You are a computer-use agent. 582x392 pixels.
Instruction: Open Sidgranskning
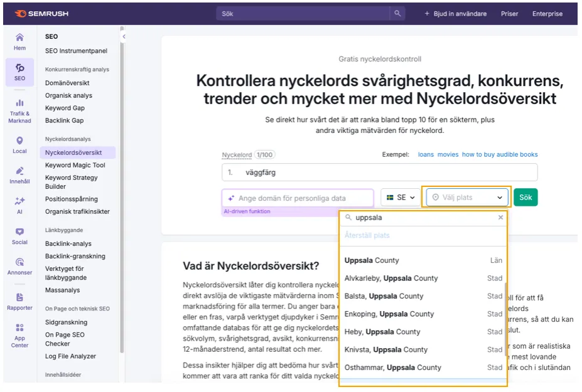pyautogui.click(x=66, y=322)
